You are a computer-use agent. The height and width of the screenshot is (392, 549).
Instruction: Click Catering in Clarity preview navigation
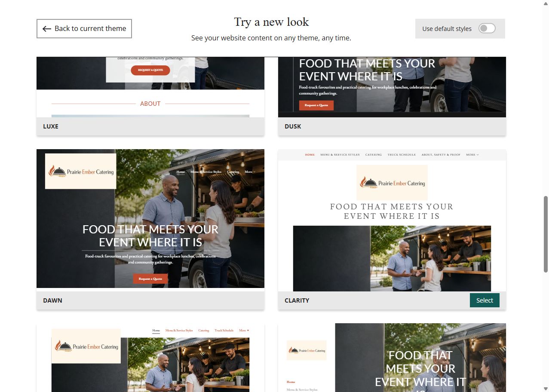click(374, 155)
